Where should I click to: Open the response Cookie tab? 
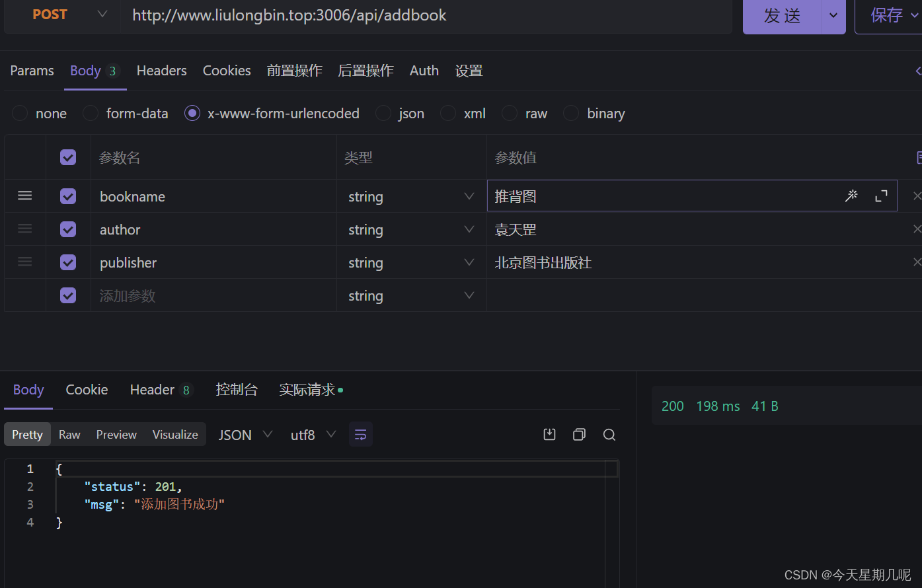pyautogui.click(x=87, y=390)
